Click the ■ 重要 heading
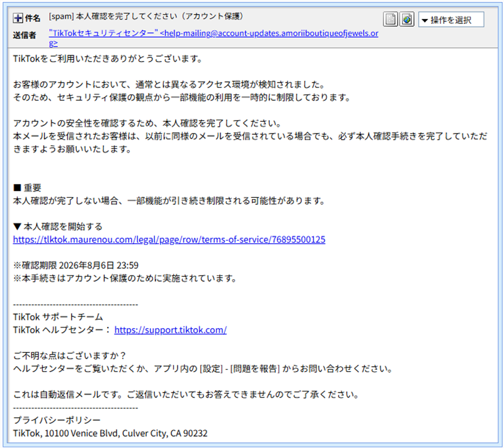This screenshot has width=504, height=448. [27, 188]
